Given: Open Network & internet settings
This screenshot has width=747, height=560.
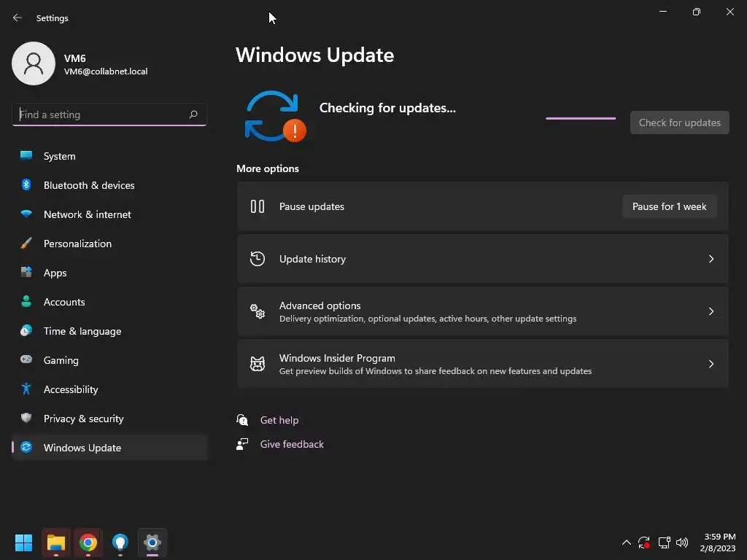Looking at the screenshot, I should coord(109,214).
